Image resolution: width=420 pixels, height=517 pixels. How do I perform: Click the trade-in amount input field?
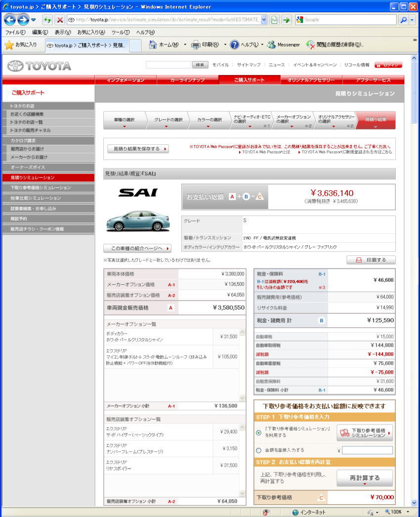click(x=367, y=450)
